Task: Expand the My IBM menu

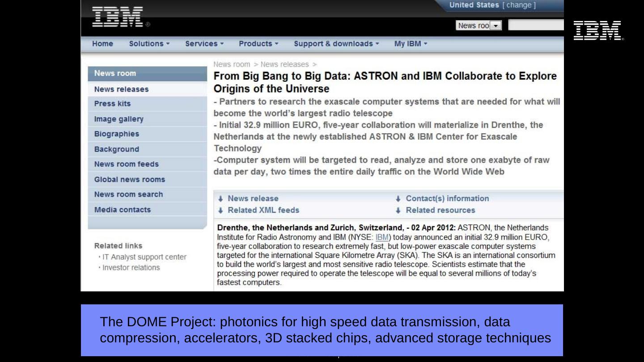Action: [x=411, y=44]
